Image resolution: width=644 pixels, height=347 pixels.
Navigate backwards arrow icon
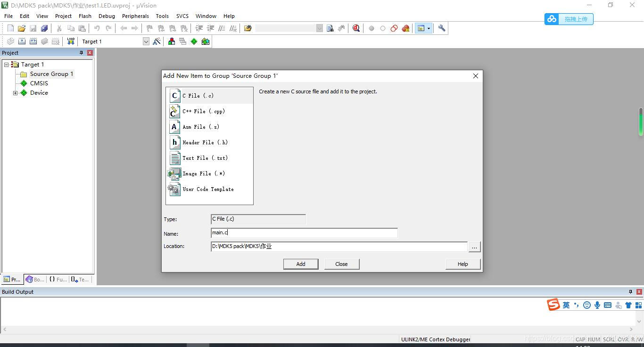coord(124,28)
